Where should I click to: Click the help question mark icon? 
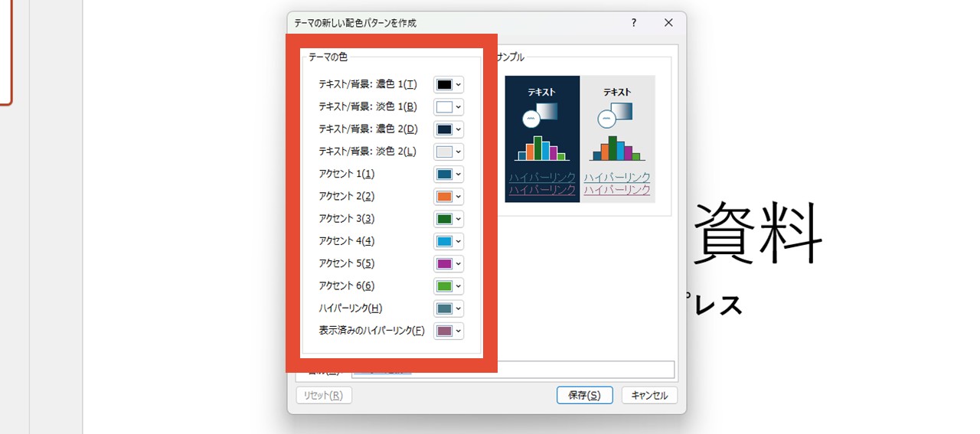[x=633, y=23]
